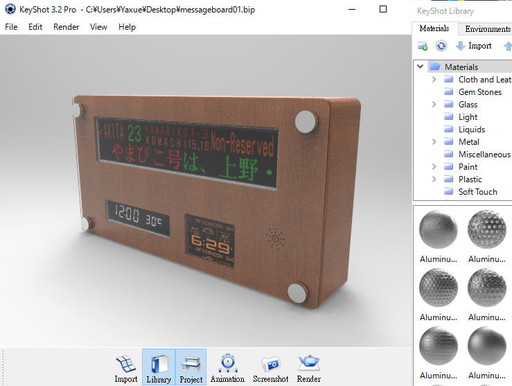Screen dimensions: 512x386
Task: Open the Animation timeline
Action: [x=227, y=368]
